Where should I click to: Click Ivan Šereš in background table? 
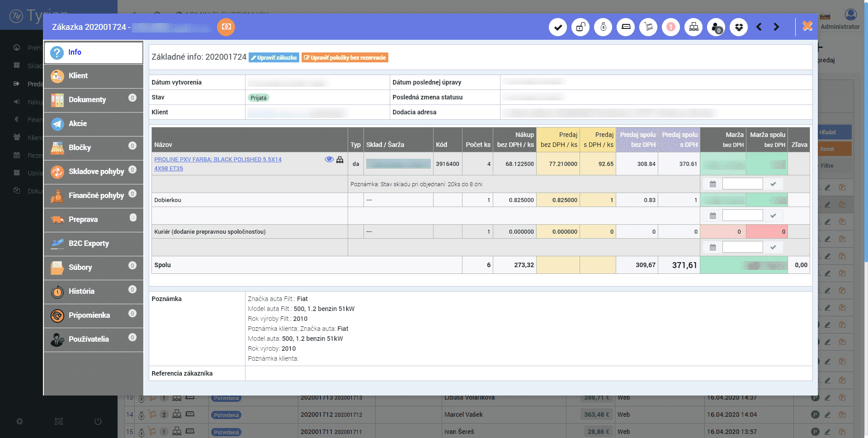[459, 432]
